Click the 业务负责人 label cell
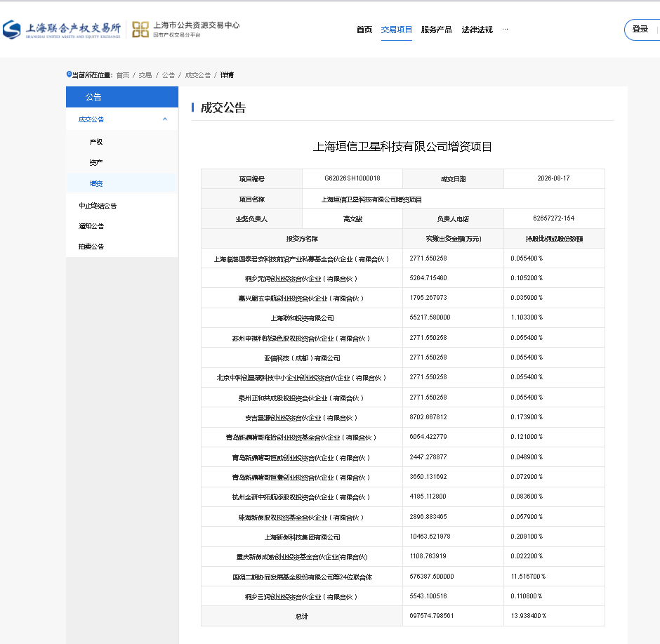 pos(251,218)
